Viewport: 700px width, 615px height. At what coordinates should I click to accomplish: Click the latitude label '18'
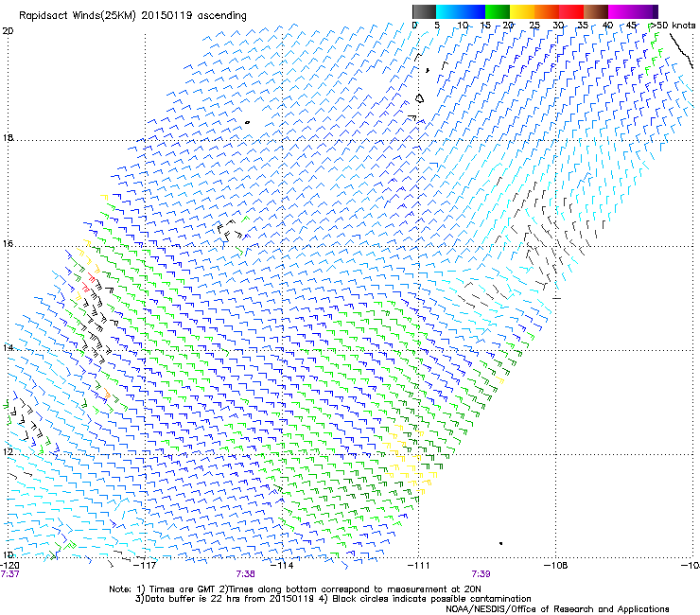[x=8, y=137]
